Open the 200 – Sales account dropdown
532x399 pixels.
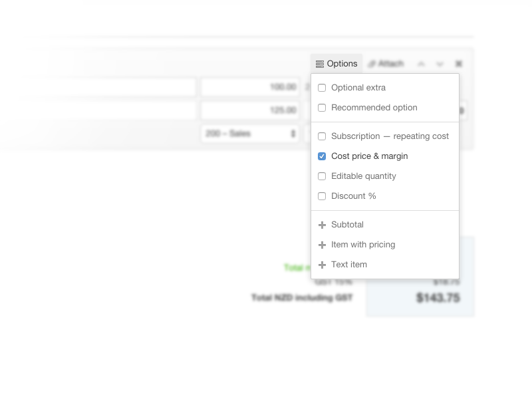250,134
